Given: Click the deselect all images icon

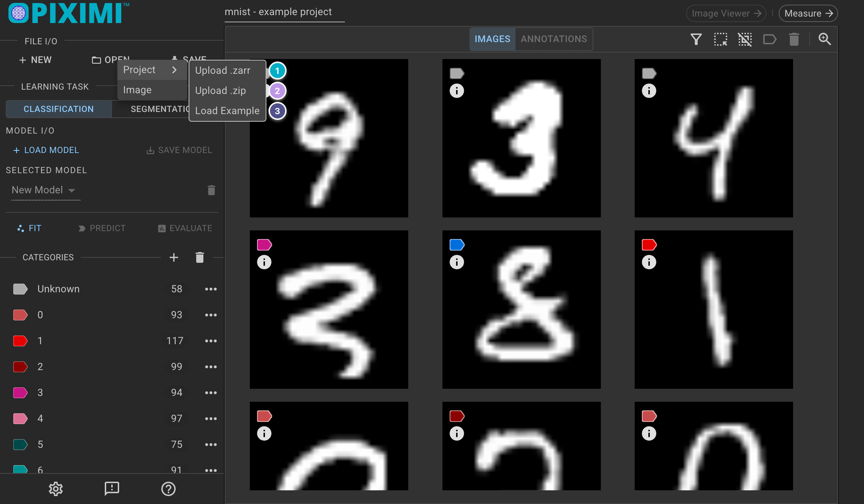Looking at the screenshot, I should coord(745,39).
